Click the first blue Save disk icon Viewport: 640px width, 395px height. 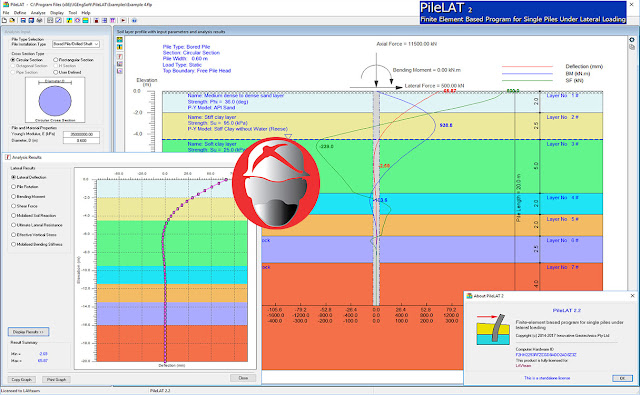(x=23, y=20)
